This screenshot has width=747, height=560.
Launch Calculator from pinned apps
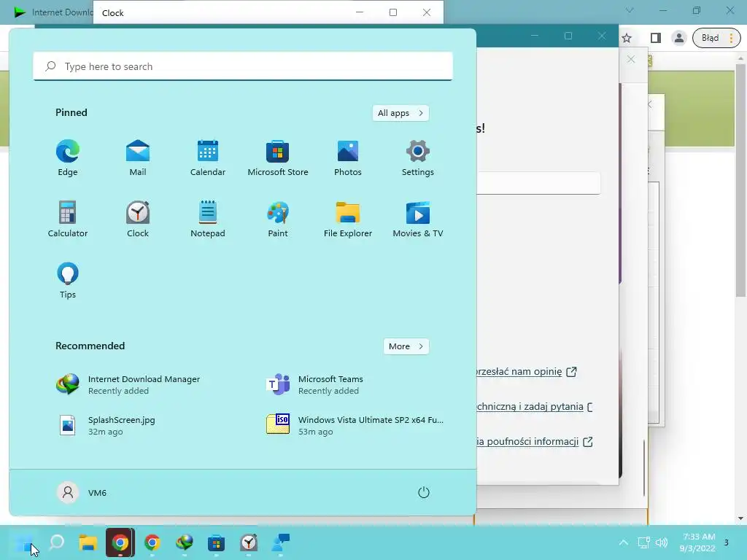68,219
